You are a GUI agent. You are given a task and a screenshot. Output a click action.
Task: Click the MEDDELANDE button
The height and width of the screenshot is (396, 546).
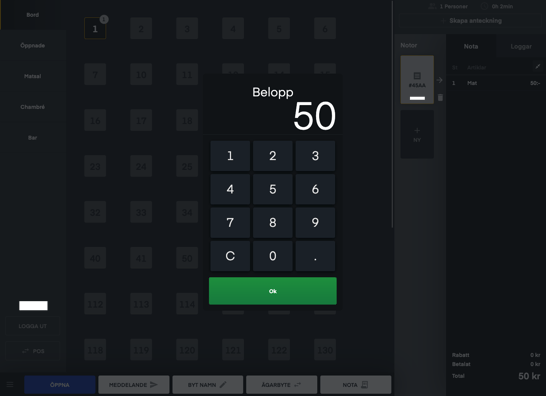pyautogui.click(x=134, y=385)
